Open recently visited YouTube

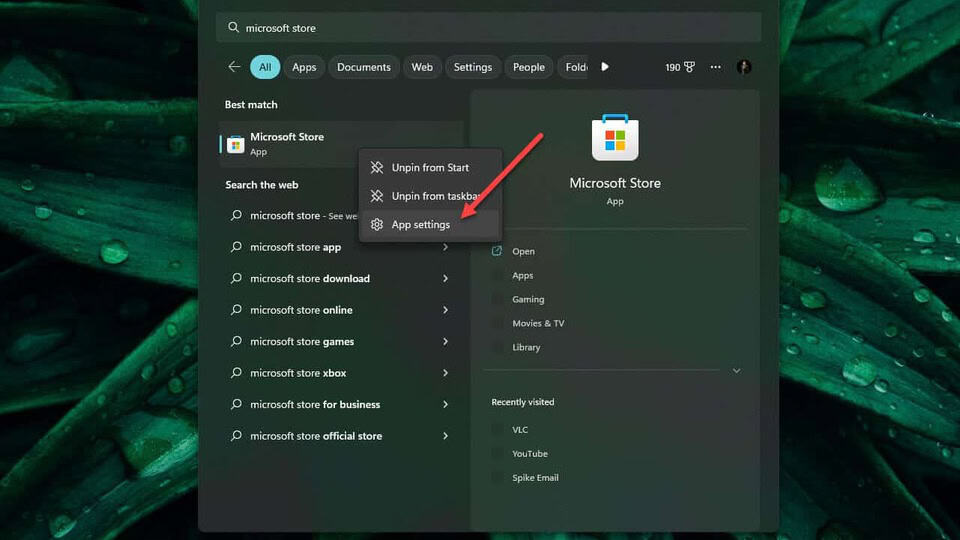530,454
